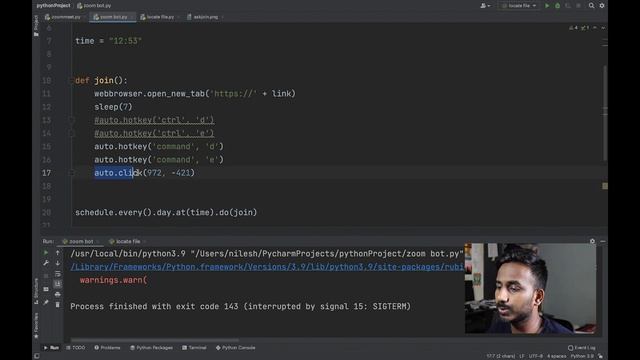Open the Python Console tool window
The height and width of the screenshot is (360, 640).
point(236,348)
